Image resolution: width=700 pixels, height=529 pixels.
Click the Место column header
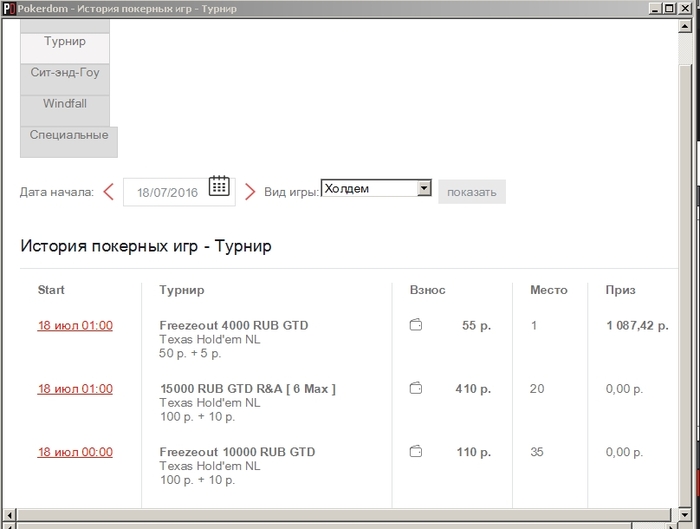coord(549,290)
